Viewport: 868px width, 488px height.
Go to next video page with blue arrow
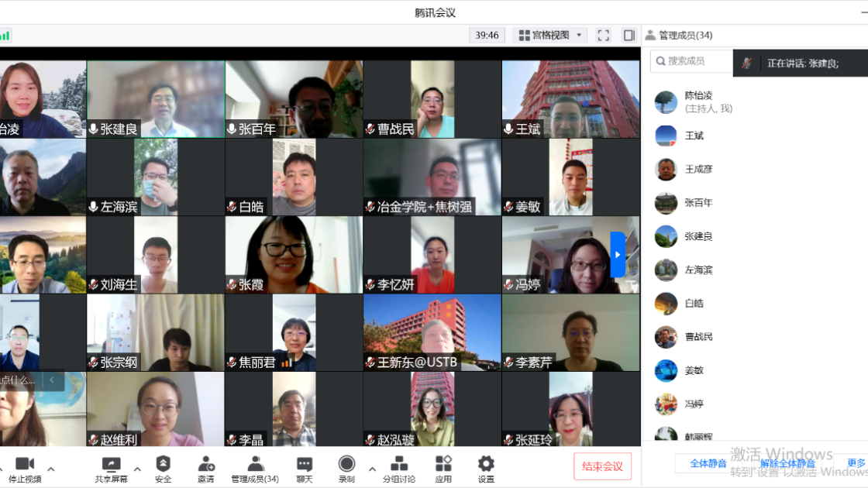click(618, 254)
